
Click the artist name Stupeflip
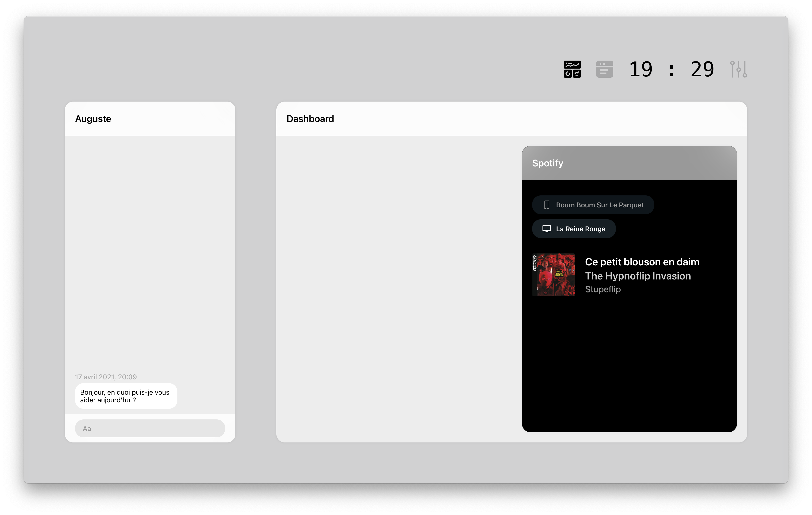coord(603,289)
